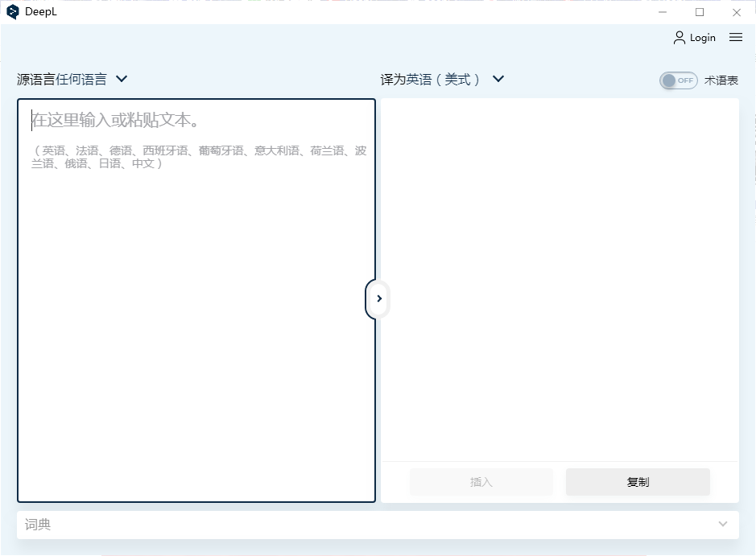
Task: Open the hamburger menu icon
Action: click(x=735, y=37)
